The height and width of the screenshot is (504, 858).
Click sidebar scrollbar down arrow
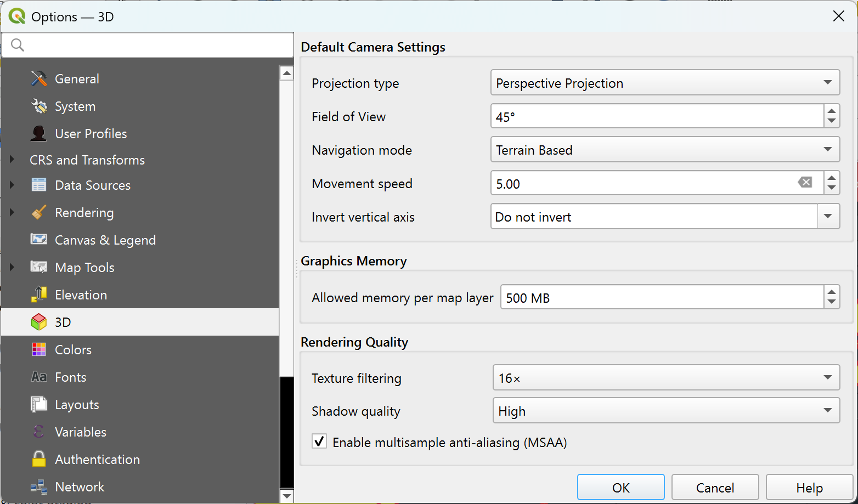click(286, 496)
